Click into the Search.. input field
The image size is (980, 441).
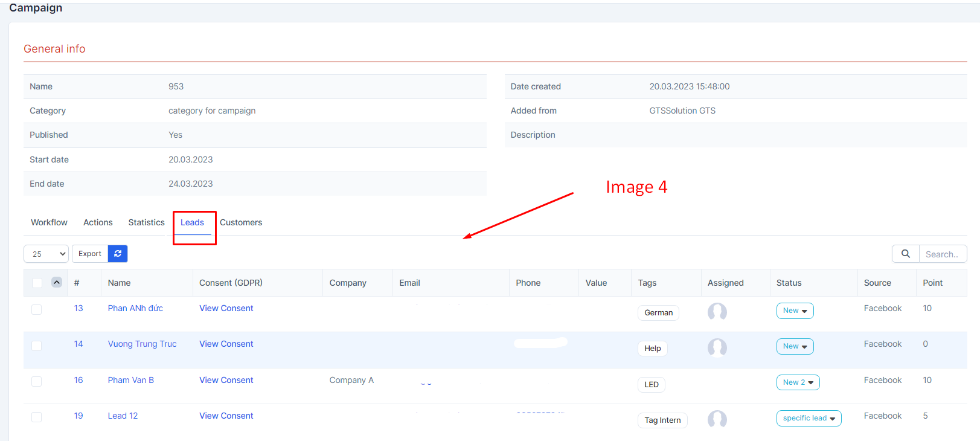[x=943, y=254]
